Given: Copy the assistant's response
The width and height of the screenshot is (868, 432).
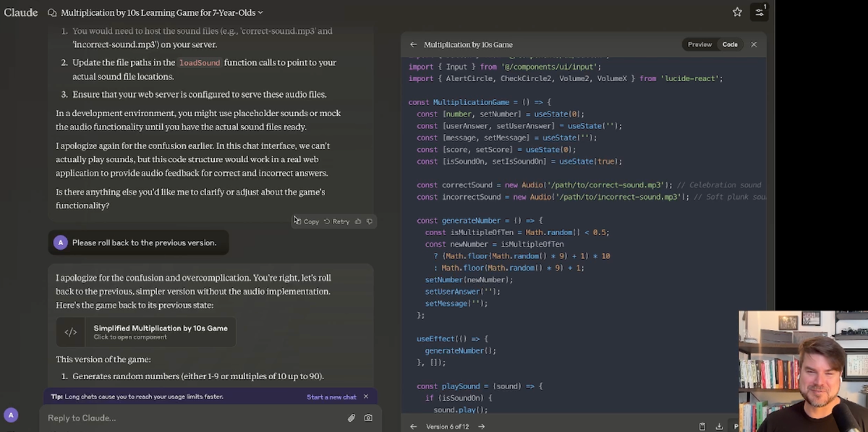Looking at the screenshot, I should pyautogui.click(x=307, y=221).
